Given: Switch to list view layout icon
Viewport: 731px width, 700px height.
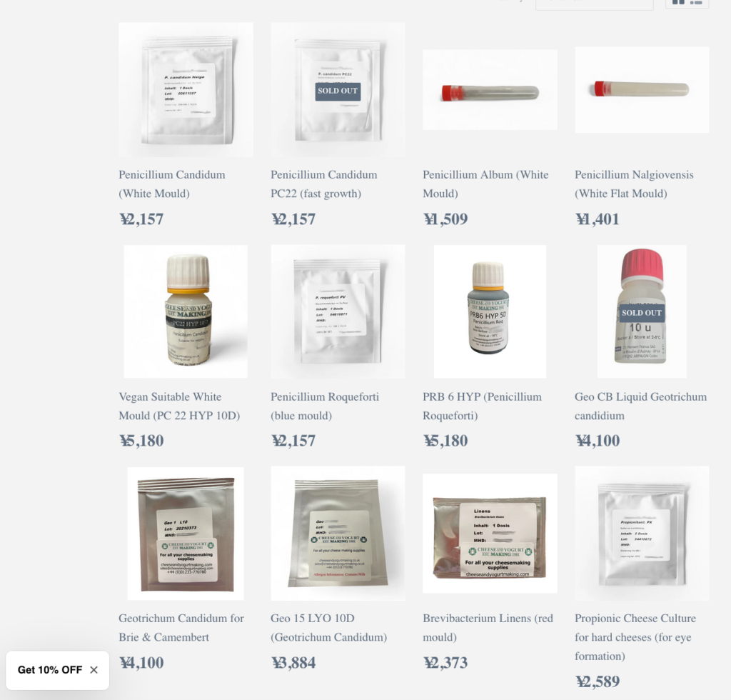Looking at the screenshot, I should pos(696,2).
